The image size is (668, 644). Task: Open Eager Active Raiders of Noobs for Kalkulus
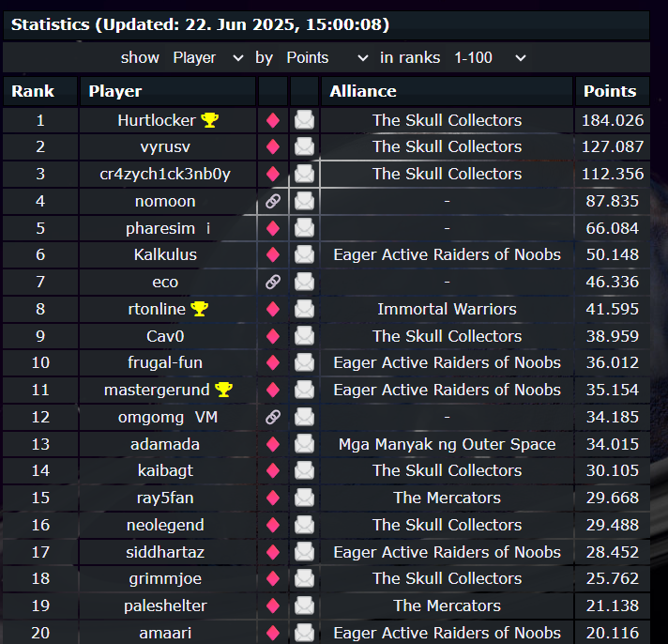pos(447,254)
